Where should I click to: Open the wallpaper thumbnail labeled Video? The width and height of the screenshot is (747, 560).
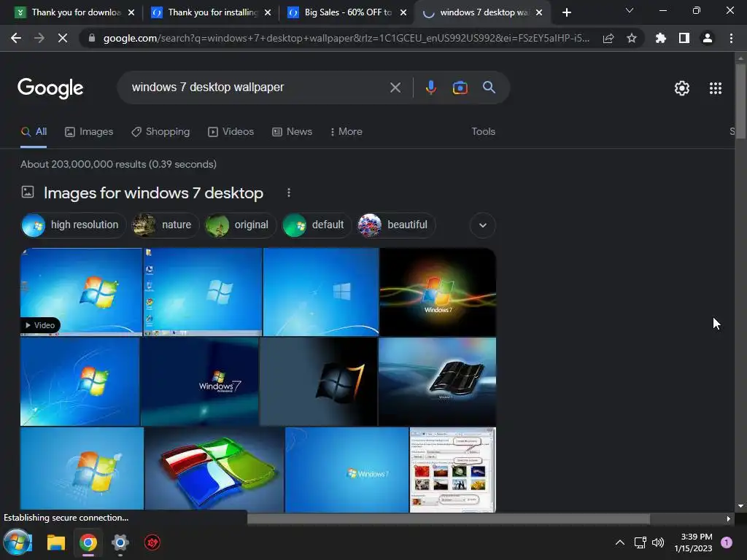click(81, 292)
